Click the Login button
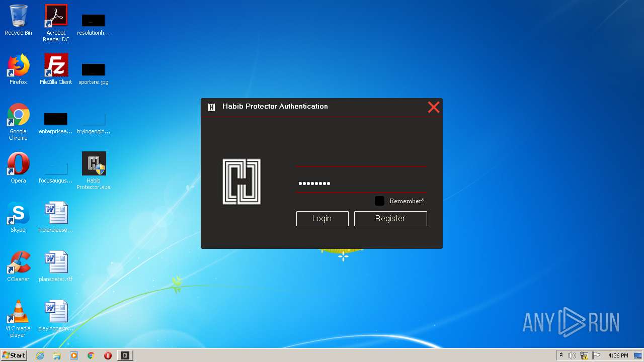The height and width of the screenshot is (362, 644). coord(322,218)
